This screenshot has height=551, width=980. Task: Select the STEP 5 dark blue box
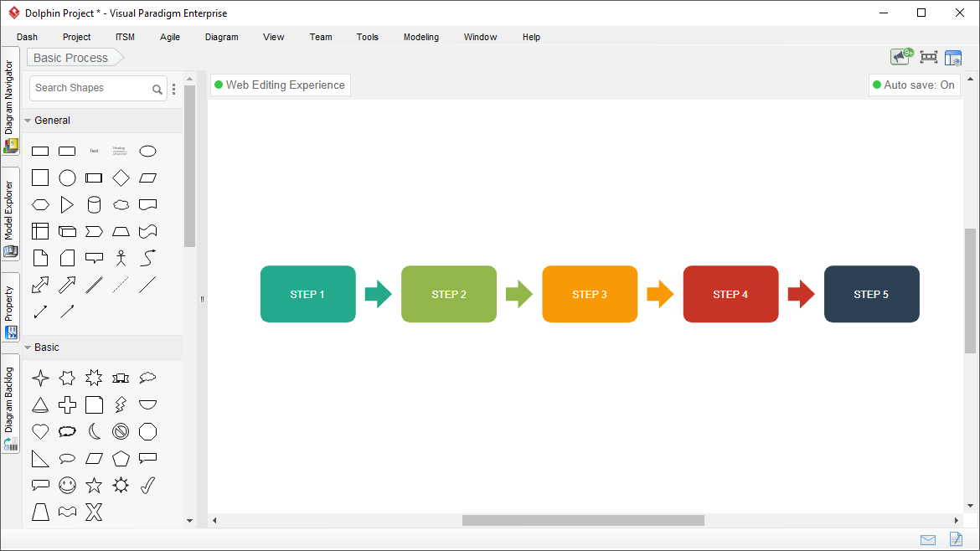click(872, 294)
